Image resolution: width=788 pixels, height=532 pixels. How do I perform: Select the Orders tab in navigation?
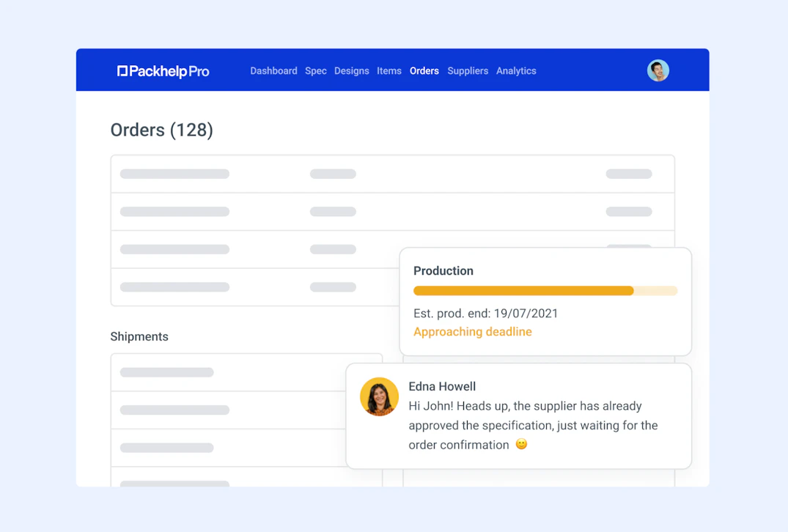(424, 71)
